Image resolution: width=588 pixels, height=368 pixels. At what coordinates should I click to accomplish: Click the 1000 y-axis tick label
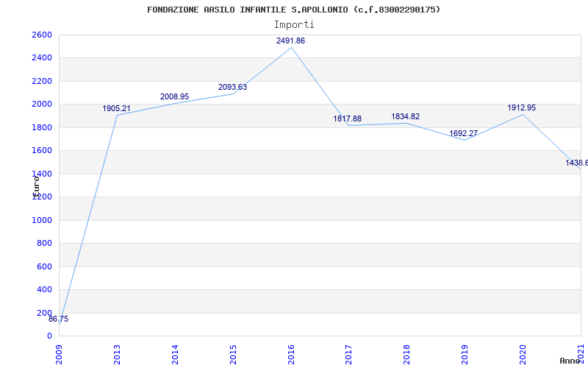pyautogui.click(x=42, y=220)
